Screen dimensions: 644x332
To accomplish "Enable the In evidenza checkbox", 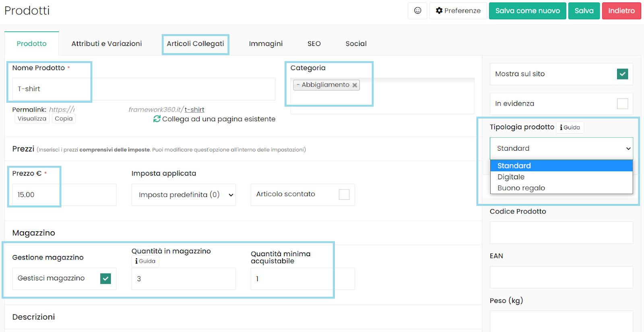I will click(x=622, y=104).
